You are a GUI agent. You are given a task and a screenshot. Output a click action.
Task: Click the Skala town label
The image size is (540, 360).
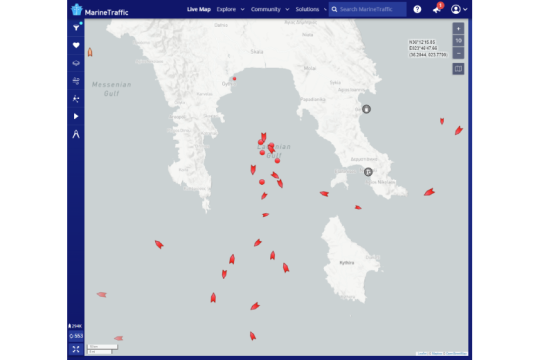(257, 52)
